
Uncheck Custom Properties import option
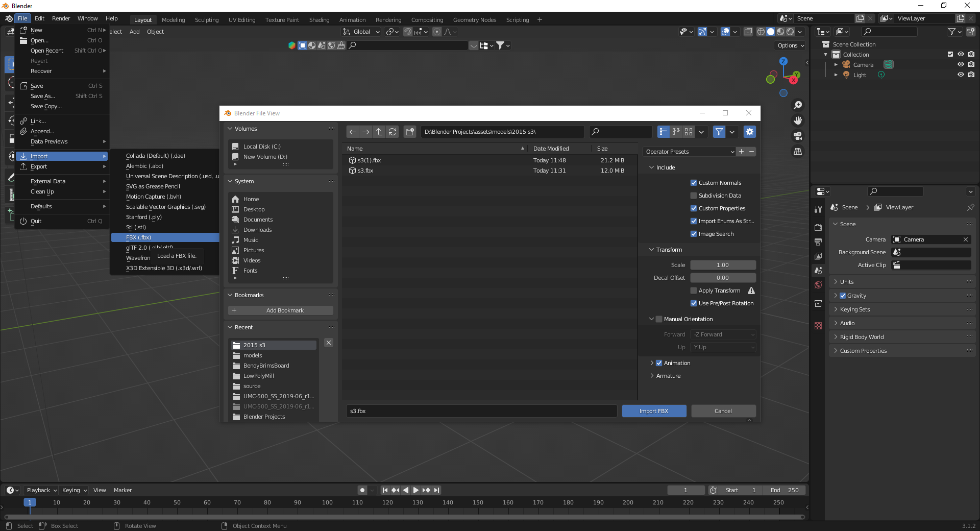click(694, 208)
